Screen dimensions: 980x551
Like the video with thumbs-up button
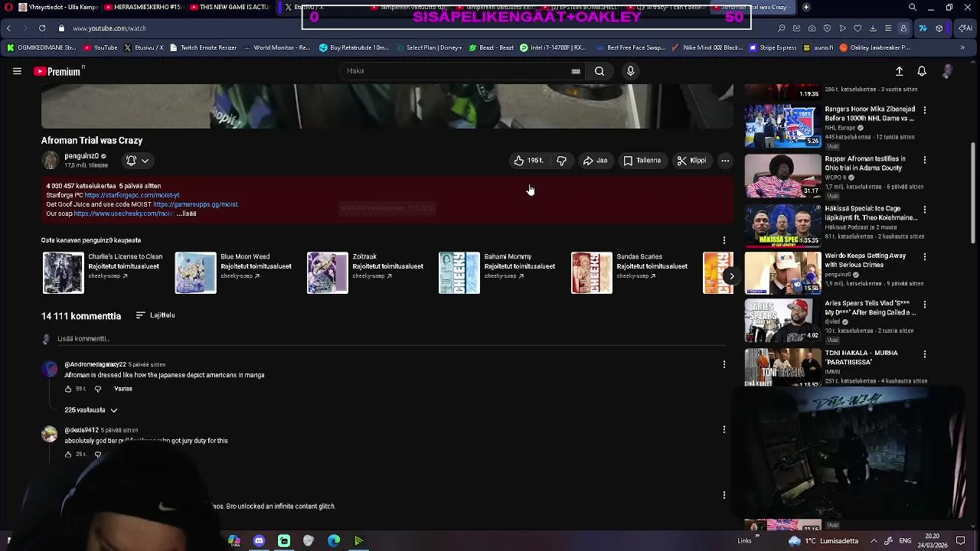(x=528, y=161)
